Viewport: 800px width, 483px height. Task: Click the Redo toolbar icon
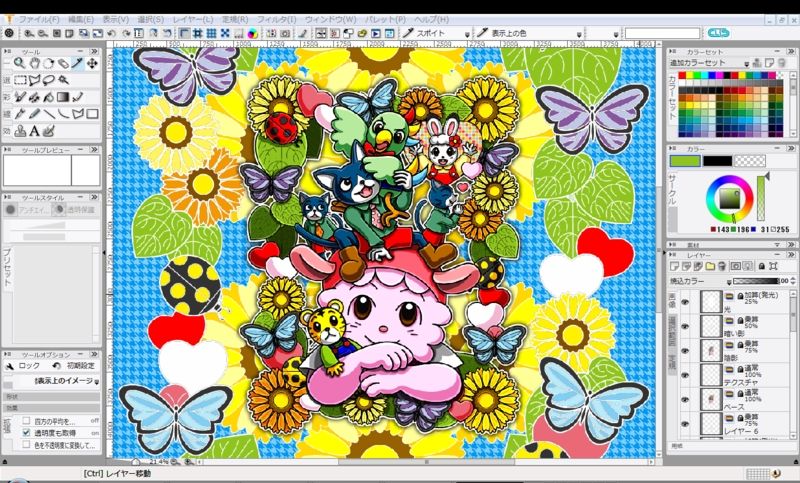[125, 33]
